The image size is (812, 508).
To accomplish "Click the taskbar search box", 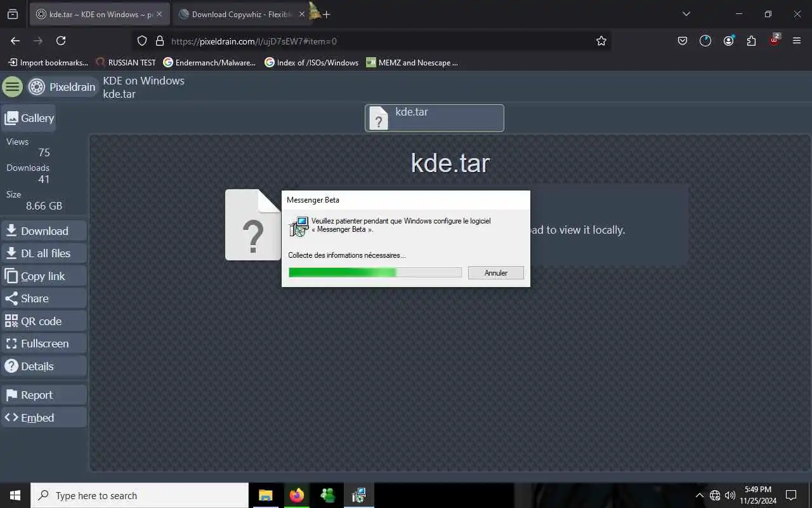I will (x=140, y=495).
